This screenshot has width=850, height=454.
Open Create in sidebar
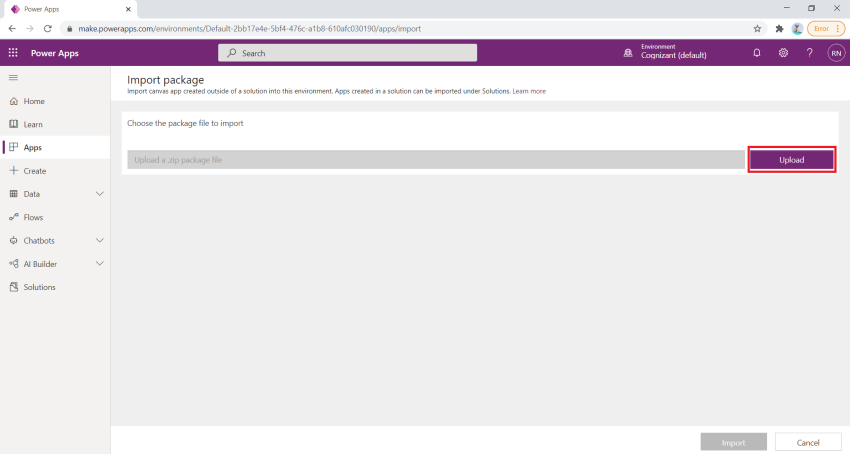click(55, 171)
